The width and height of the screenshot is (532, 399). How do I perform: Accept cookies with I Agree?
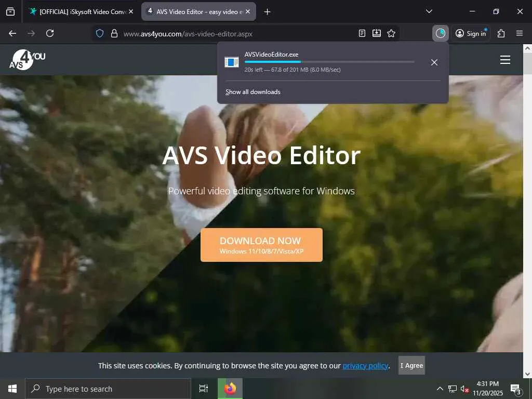click(x=411, y=365)
